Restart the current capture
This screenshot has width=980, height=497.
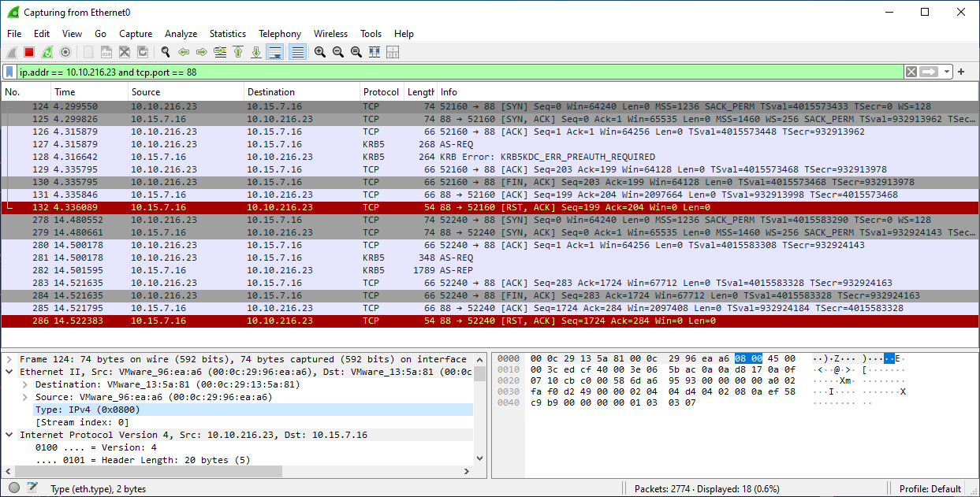coord(47,52)
